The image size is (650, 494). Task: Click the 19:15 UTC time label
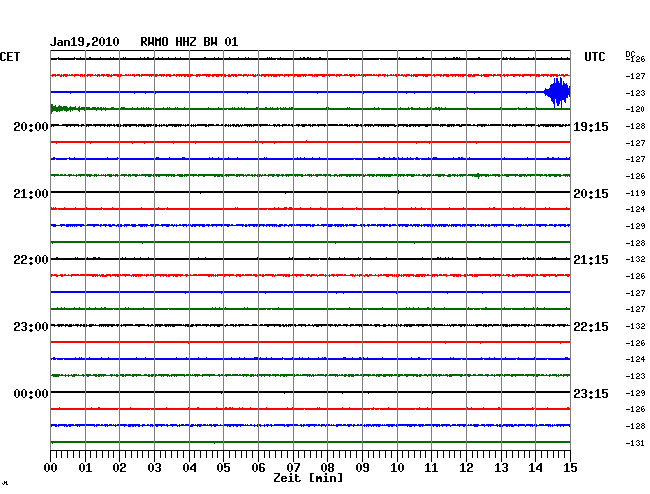pos(591,127)
